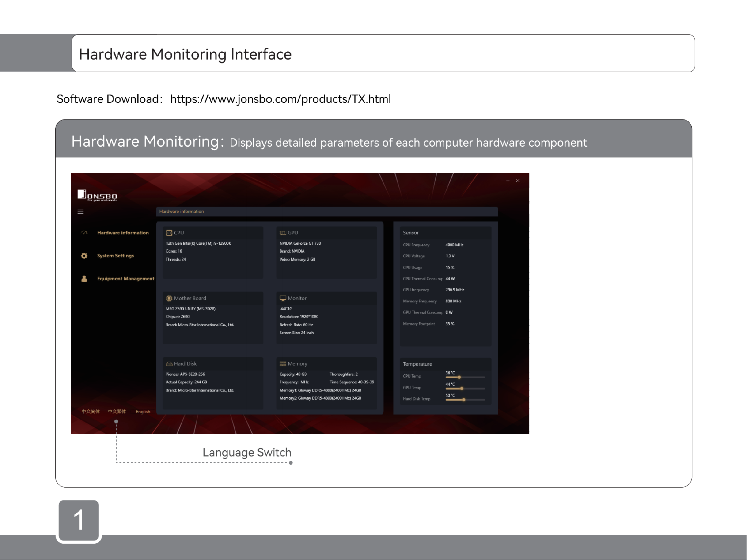This screenshot has width=747, height=560.
Task: Click the "Actual Capacity: 244 GB" line
Action: pos(186,382)
